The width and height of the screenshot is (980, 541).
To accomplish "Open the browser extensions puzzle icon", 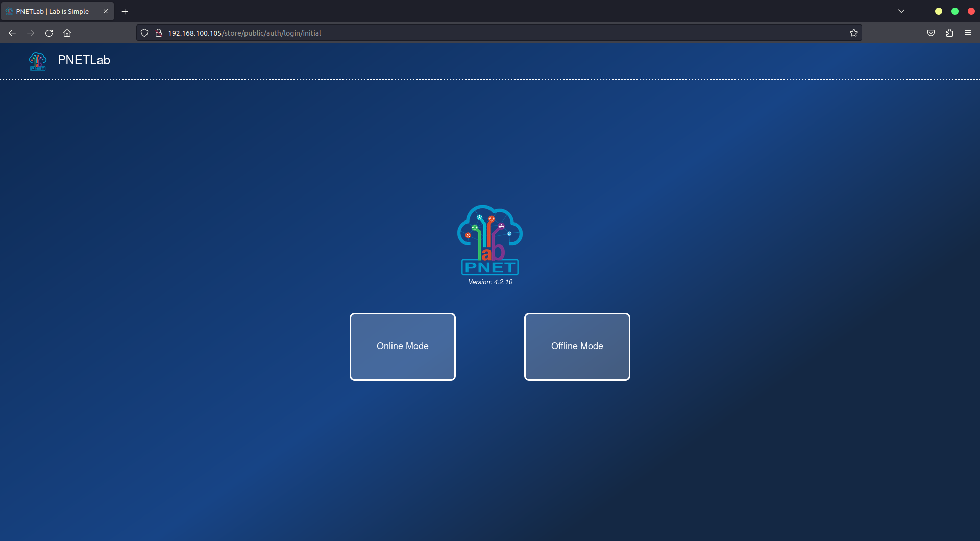I will (950, 33).
